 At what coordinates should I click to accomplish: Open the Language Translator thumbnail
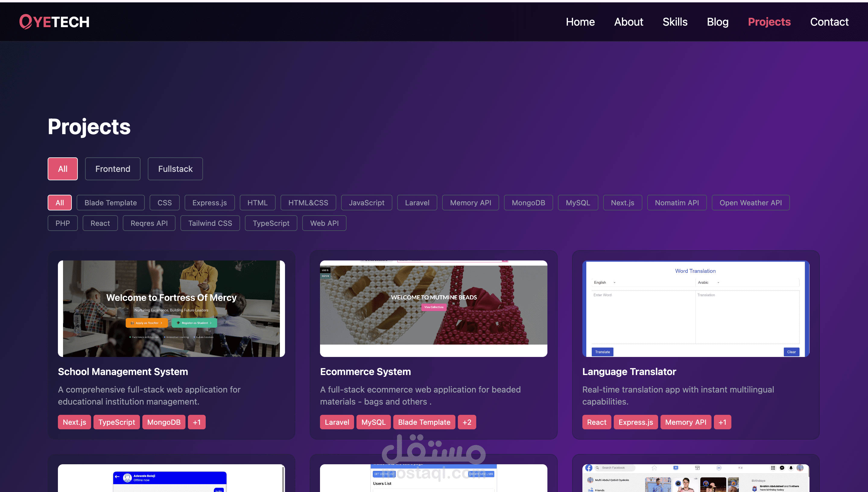click(x=695, y=308)
